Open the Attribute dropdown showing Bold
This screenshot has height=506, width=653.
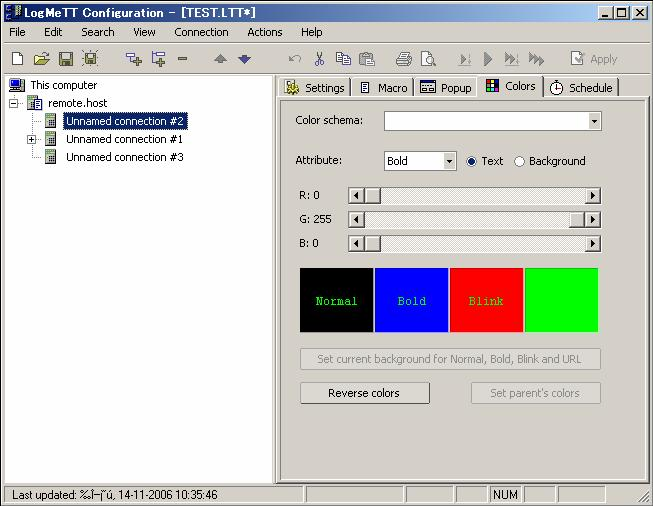click(449, 161)
